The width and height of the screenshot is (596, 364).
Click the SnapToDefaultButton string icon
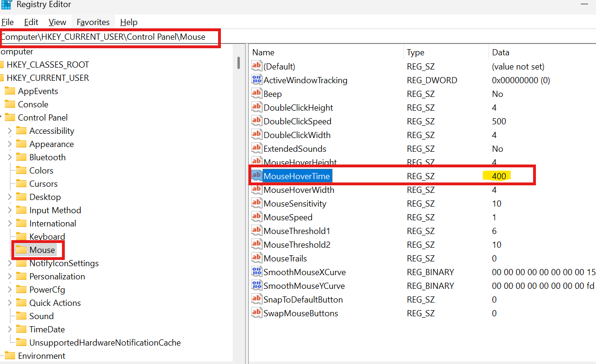(x=257, y=299)
